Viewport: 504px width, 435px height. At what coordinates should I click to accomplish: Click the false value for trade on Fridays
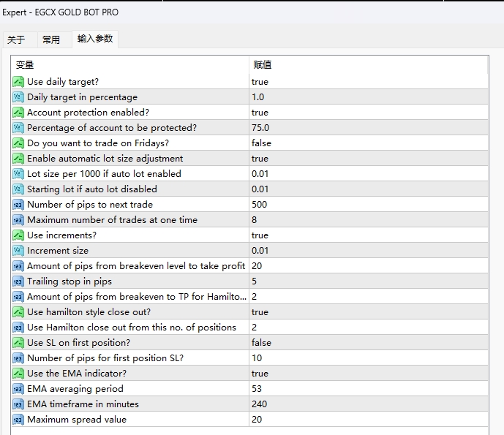tap(261, 143)
